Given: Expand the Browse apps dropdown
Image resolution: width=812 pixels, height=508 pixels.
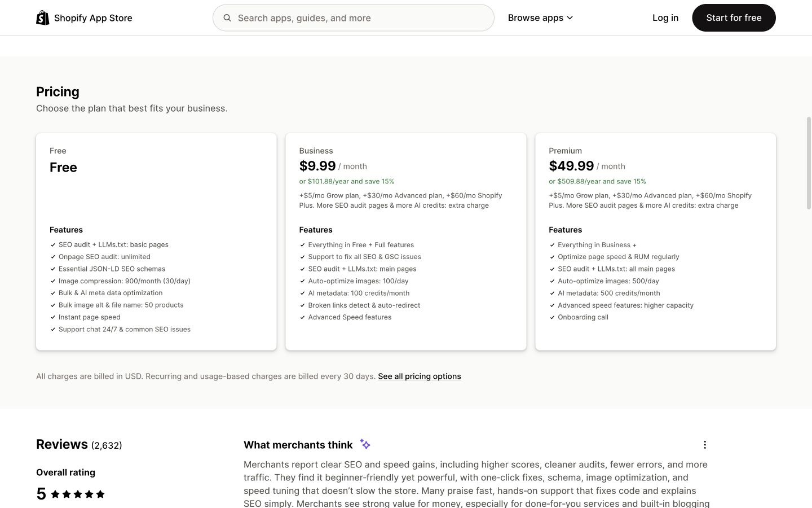Looking at the screenshot, I should tap(540, 18).
